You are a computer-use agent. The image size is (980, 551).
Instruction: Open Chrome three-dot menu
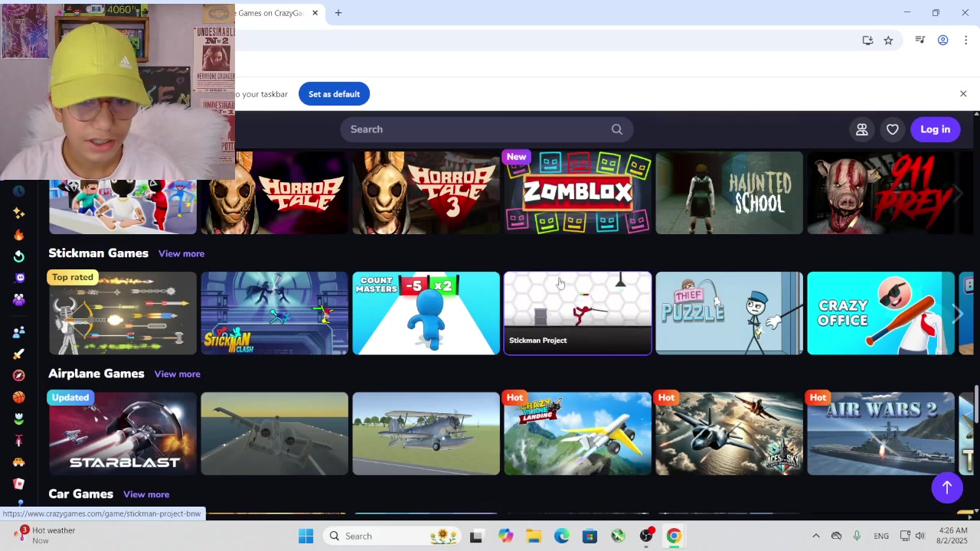(965, 41)
